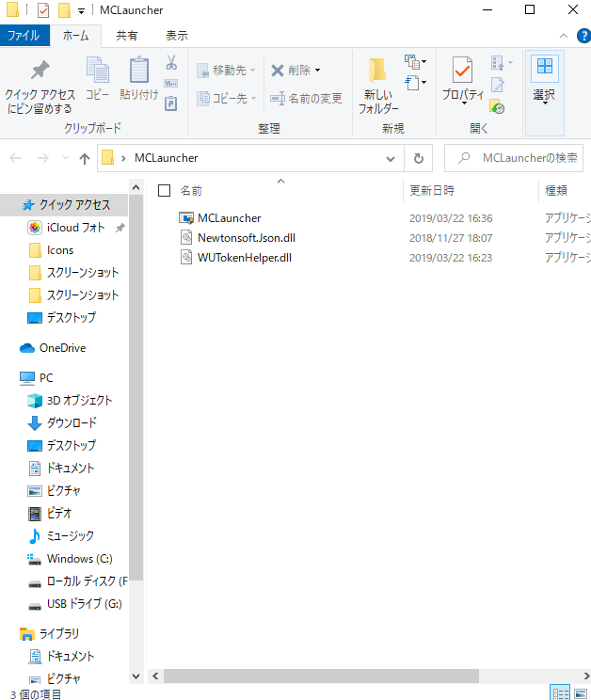Click the Refresh button next to address bar
Image resolution: width=591 pixels, height=700 pixels.
418,158
